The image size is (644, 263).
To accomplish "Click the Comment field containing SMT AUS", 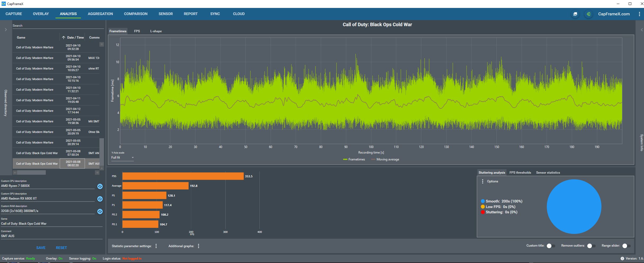I will (52, 236).
